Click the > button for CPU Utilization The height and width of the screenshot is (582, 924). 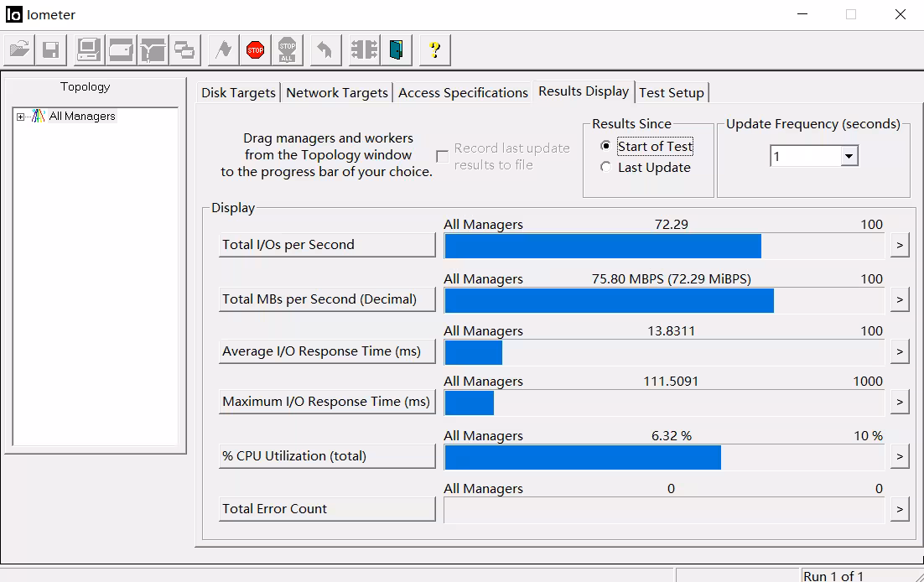point(899,456)
